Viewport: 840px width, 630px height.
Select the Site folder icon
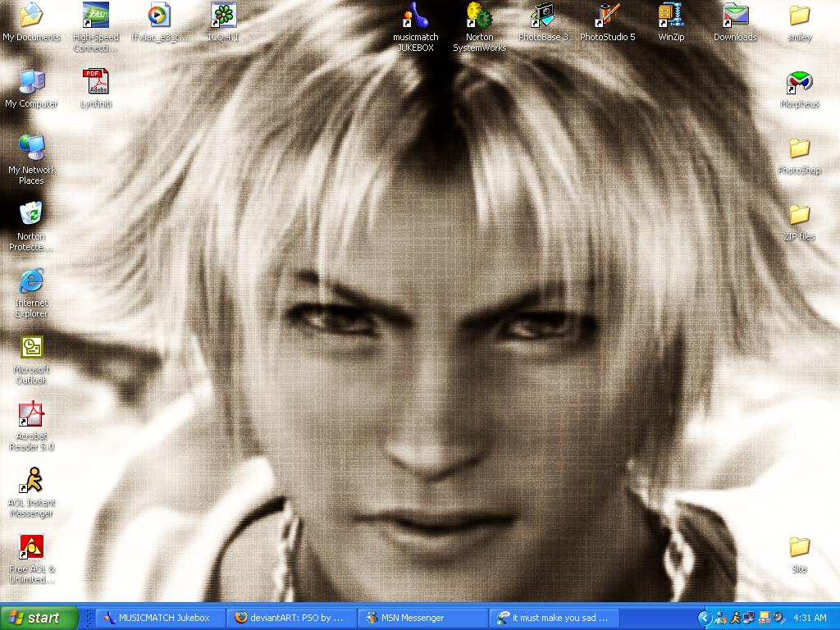[799, 547]
